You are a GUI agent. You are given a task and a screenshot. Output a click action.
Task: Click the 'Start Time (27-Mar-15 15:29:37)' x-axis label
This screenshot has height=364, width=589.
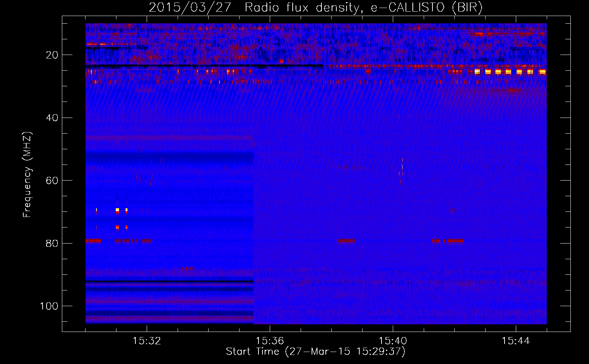(x=316, y=352)
